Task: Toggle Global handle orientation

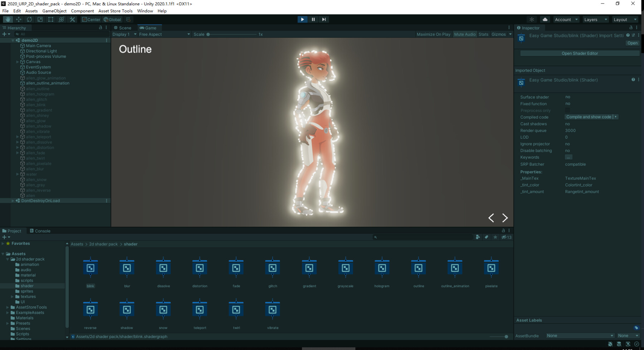Action: (x=112, y=19)
